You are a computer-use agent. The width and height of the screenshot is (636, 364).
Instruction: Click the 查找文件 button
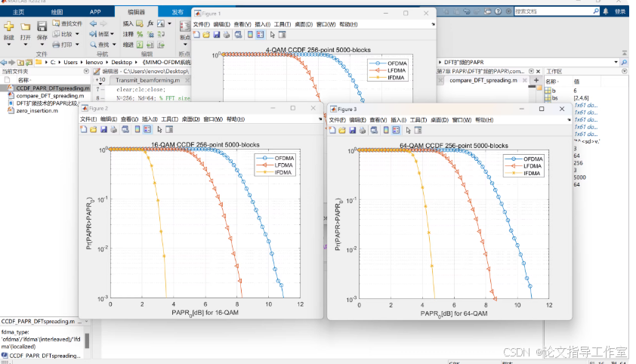point(68,23)
